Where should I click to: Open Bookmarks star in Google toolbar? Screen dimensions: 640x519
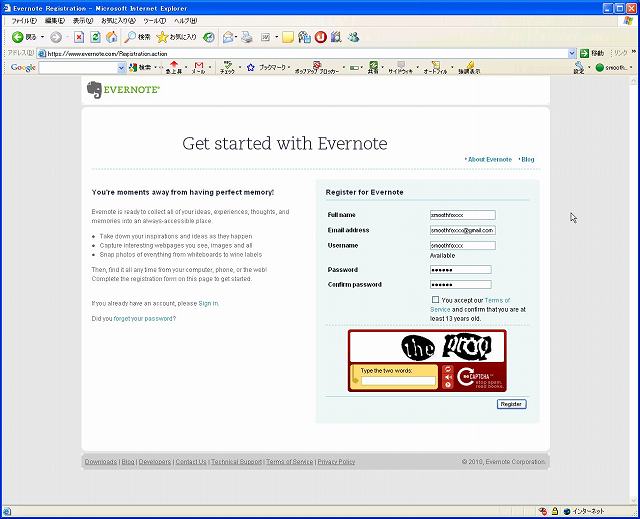(x=251, y=67)
